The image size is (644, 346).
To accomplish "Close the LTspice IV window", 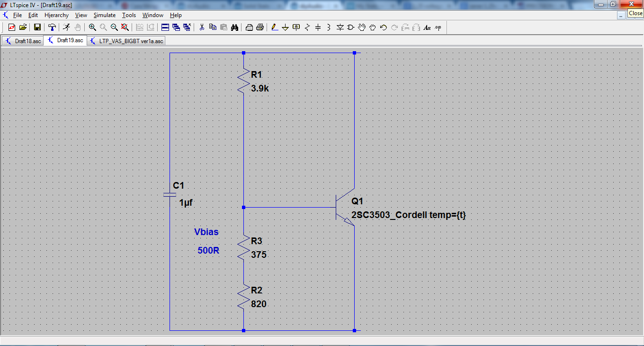I will tap(631, 4).
